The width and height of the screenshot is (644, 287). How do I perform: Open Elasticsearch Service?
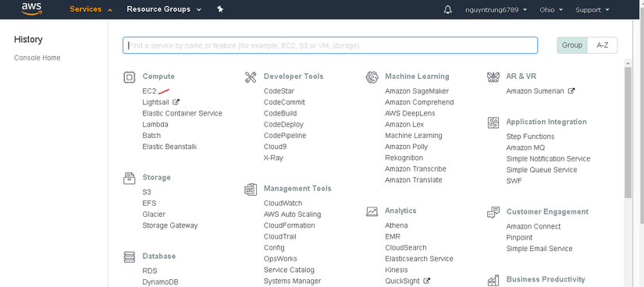point(419,259)
